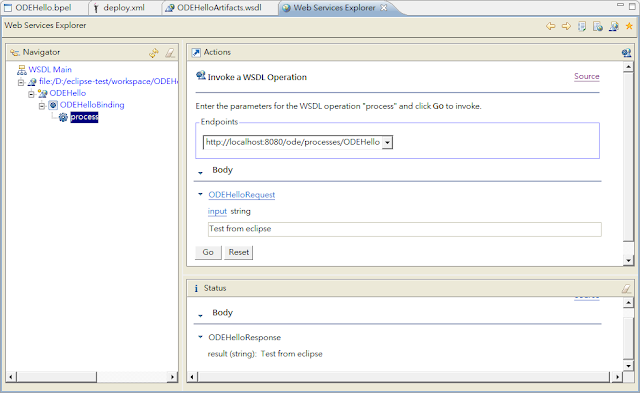
Task: Click Navigator horizontal scrollbar thumb
Action: 57,377
